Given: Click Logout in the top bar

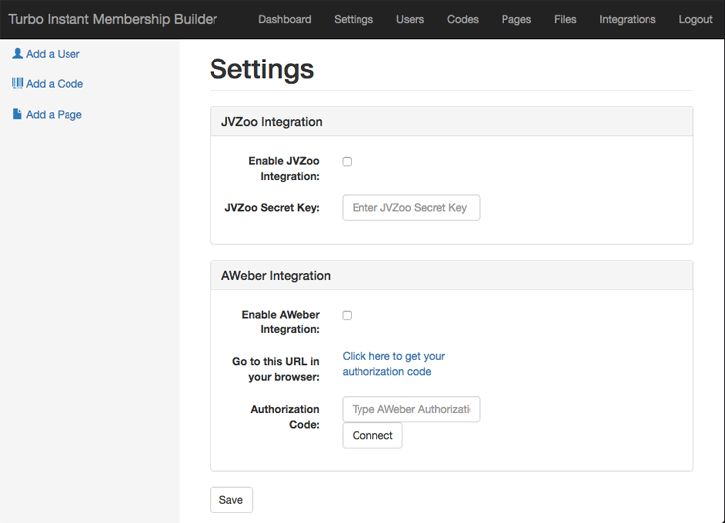Looking at the screenshot, I should pos(695,19).
